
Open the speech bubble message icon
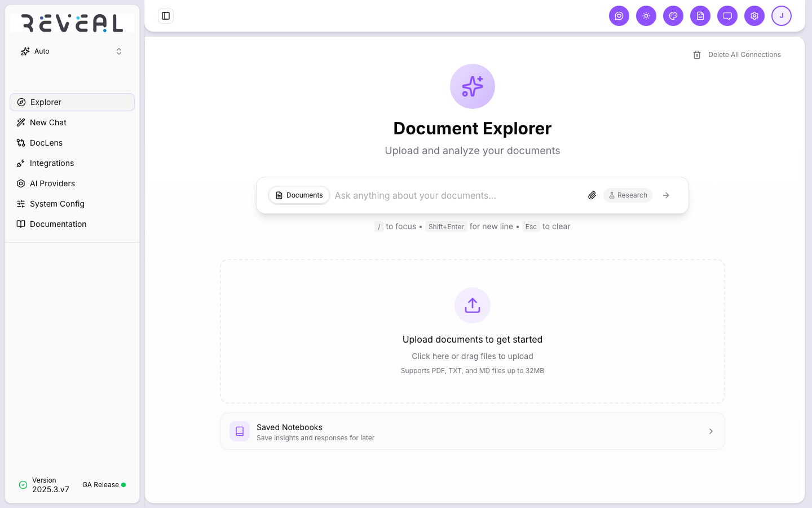[x=727, y=16]
